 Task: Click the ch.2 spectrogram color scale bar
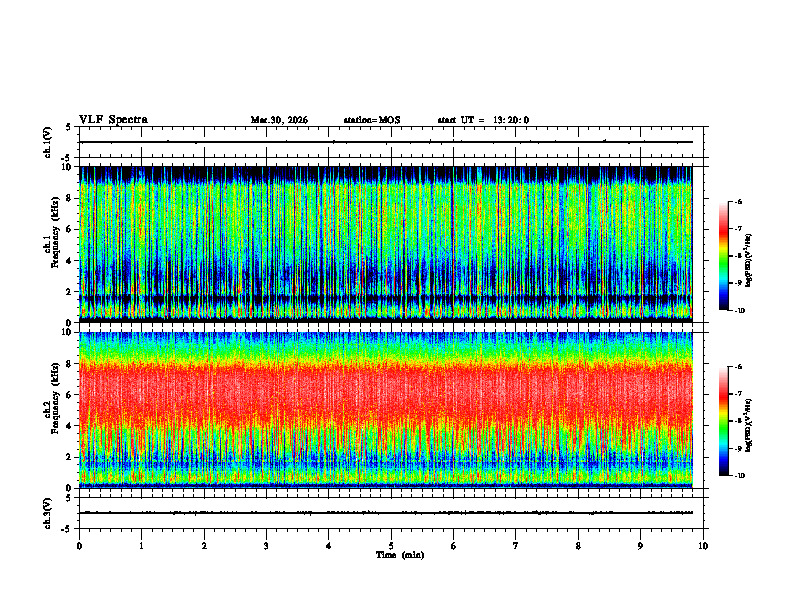pos(723,421)
